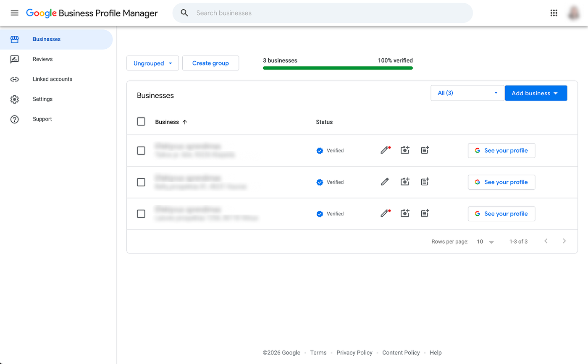Image resolution: width=588 pixels, height=364 pixels.
Task: Open Support in the sidebar
Action: [x=56, y=119]
